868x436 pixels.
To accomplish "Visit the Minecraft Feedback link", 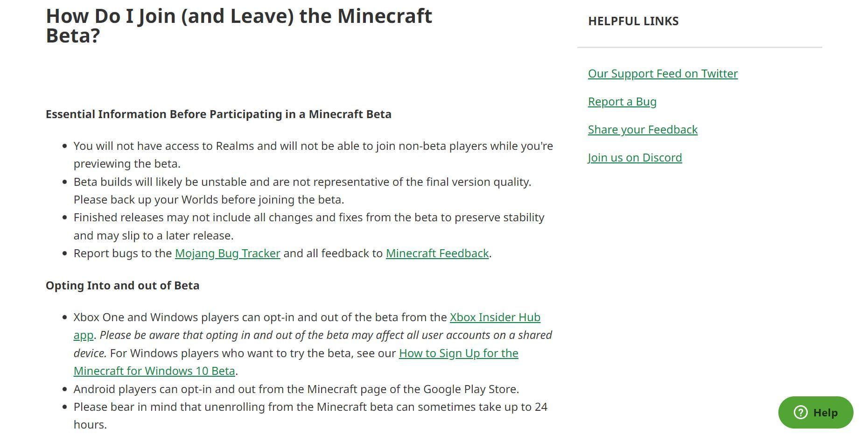I will pyautogui.click(x=437, y=253).
